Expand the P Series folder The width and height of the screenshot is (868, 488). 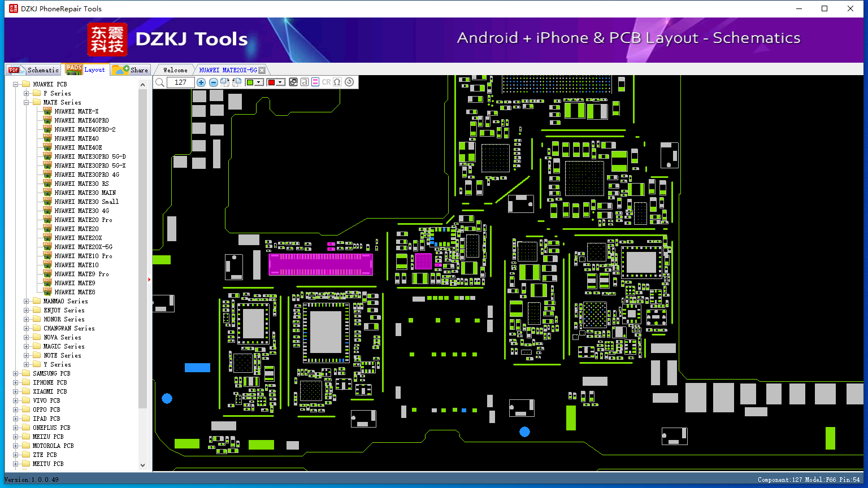[26, 93]
